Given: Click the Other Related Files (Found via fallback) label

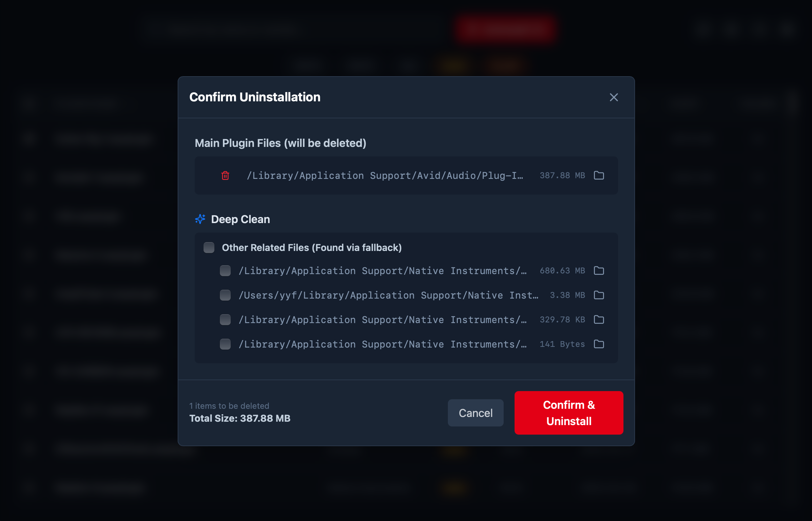Looking at the screenshot, I should (x=312, y=248).
